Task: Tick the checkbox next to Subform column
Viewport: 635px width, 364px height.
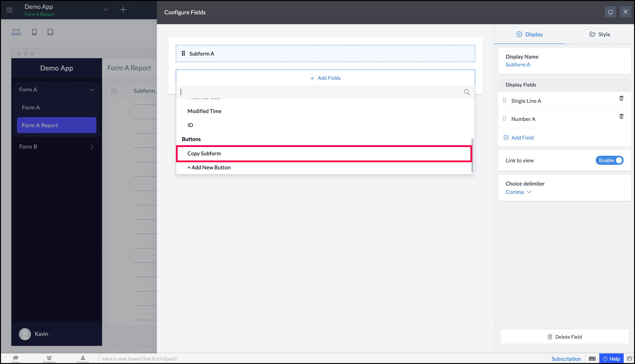Action: (x=125, y=91)
